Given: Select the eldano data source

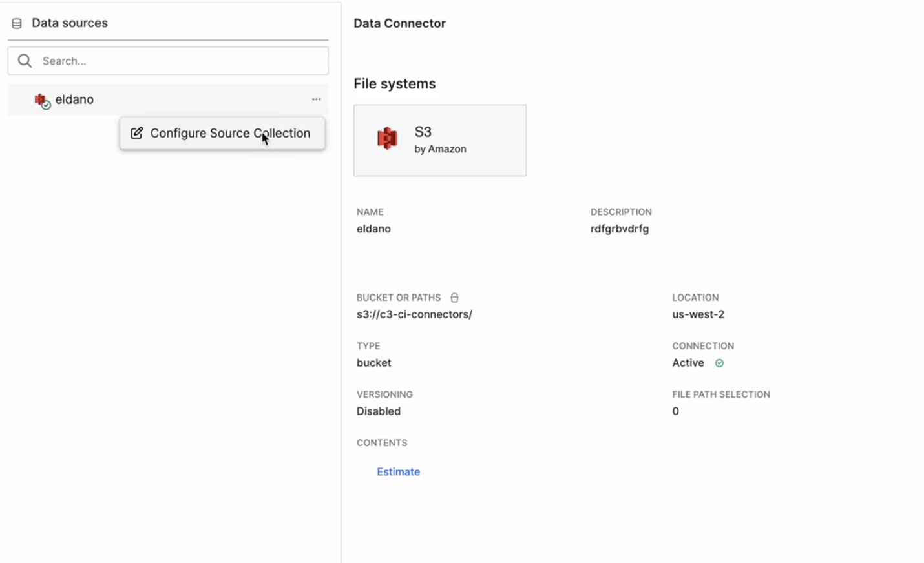Looking at the screenshot, I should [x=74, y=99].
